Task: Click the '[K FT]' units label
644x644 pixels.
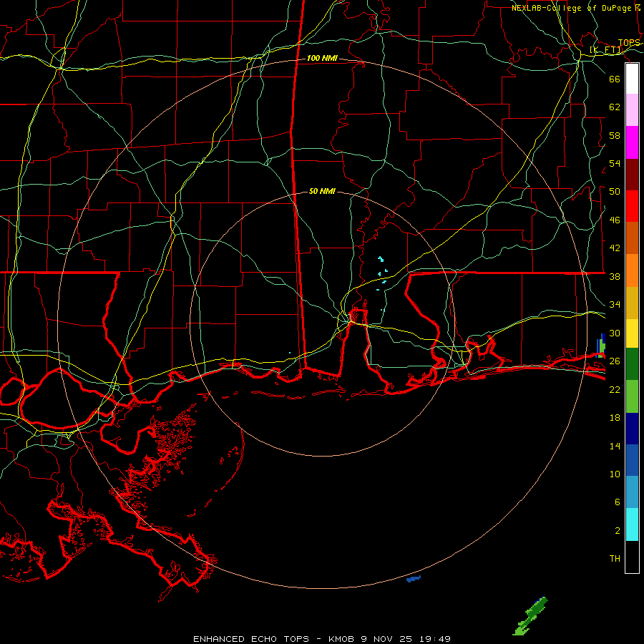Action: point(606,50)
